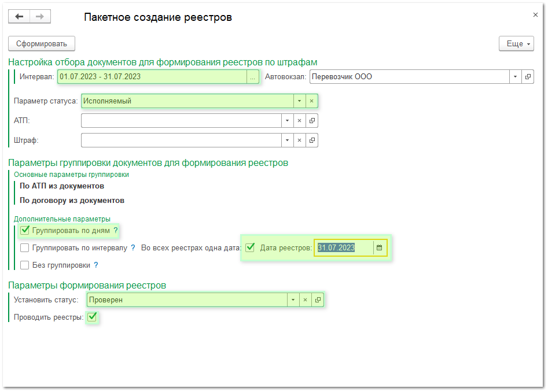The width and height of the screenshot is (548, 392).
Task: Click the forward navigation arrow
Action: pos(40,16)
